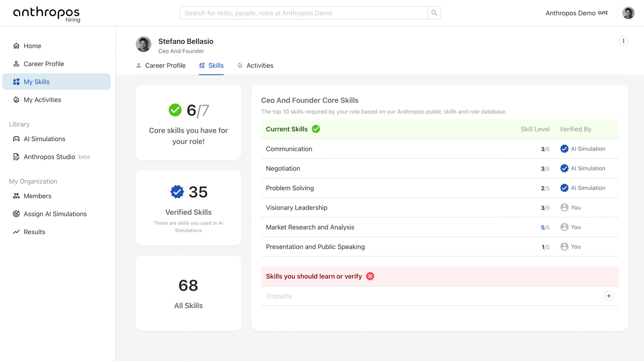Screen dimensions: 644x361
Task: Add Empathy skill with plus icon
Action: 609,296
